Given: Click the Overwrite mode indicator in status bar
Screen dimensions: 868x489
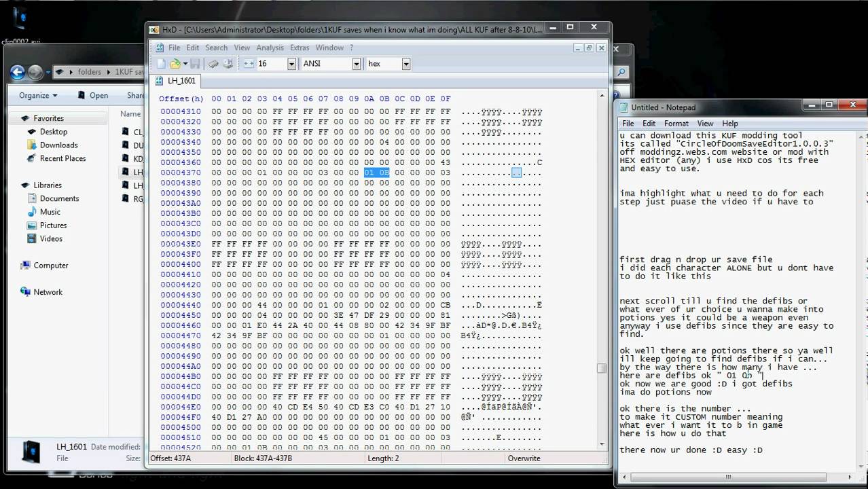Looking at the screenshot, I should coord(524,458).
